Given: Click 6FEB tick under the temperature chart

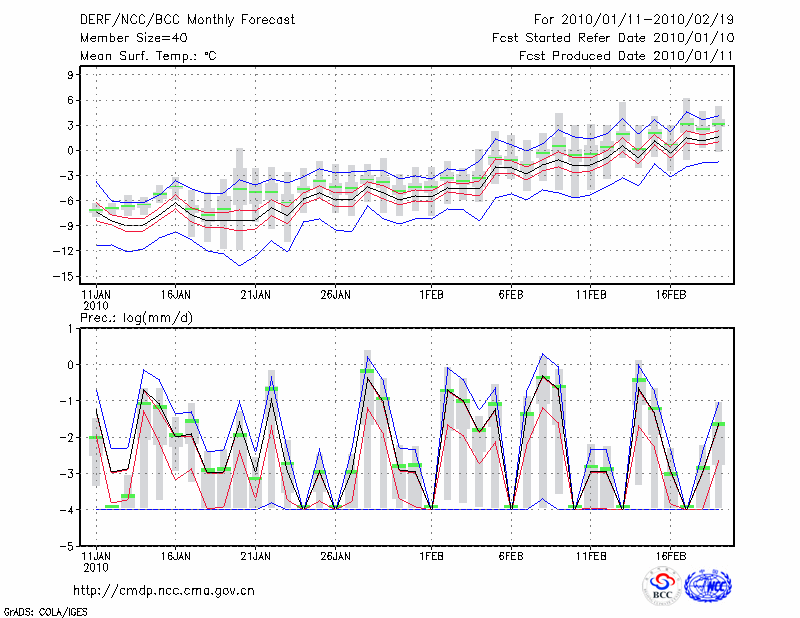Looking at the screenshot, I should click(511, 295).
